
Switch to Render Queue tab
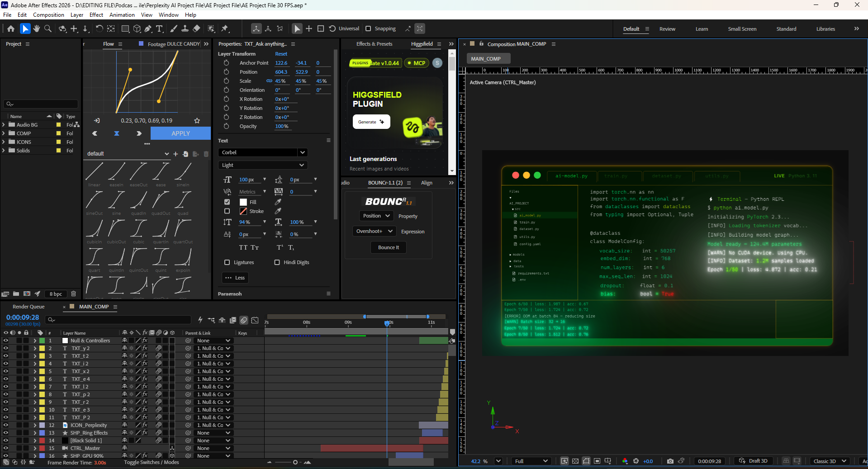pos(28,307)
